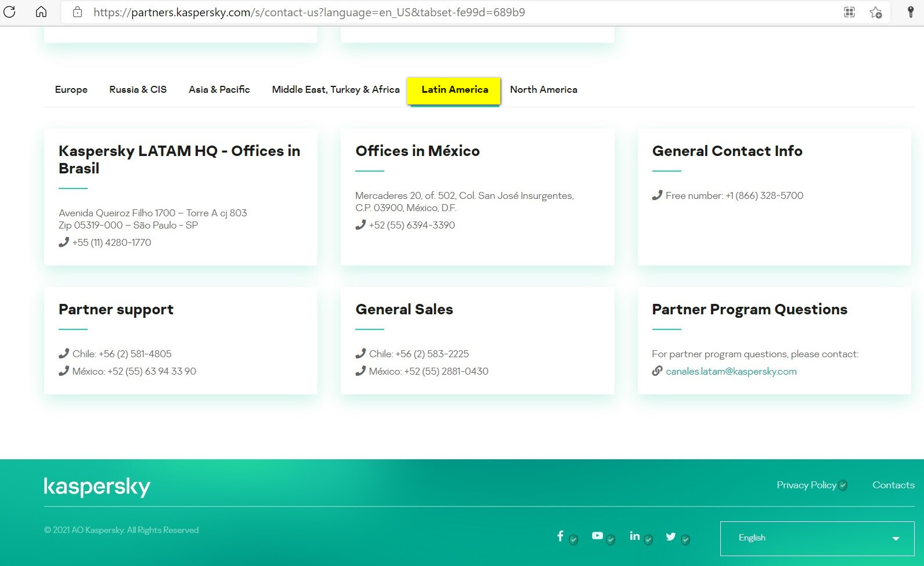
Task: Open Kaspersky Facebook page icon
Action: pyautogui.click(x=560, y=536)
